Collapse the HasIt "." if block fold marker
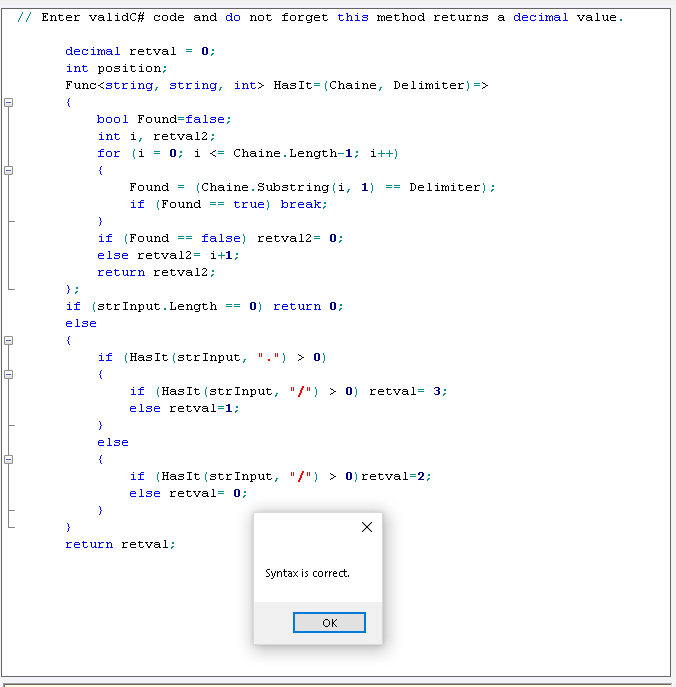Screen dimensions: 676x687 coord(8,374)
